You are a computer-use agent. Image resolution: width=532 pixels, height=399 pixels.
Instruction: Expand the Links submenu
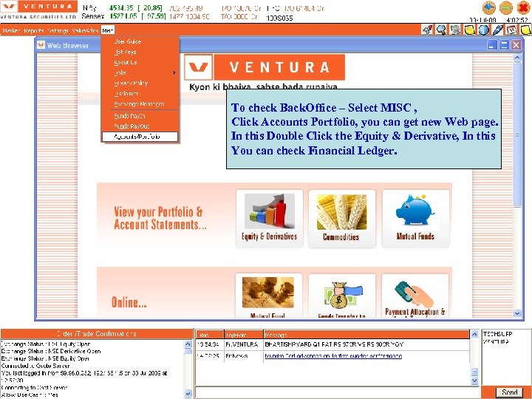point(140,72)
